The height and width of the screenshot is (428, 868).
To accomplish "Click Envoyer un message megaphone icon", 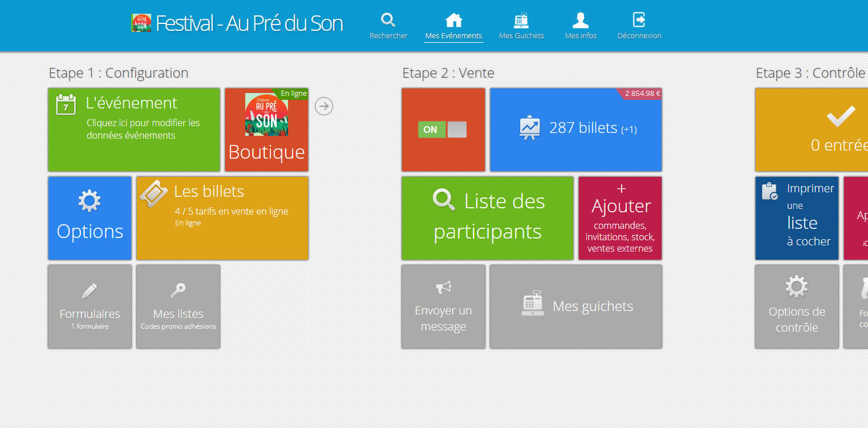I will (x=443, y=288).
